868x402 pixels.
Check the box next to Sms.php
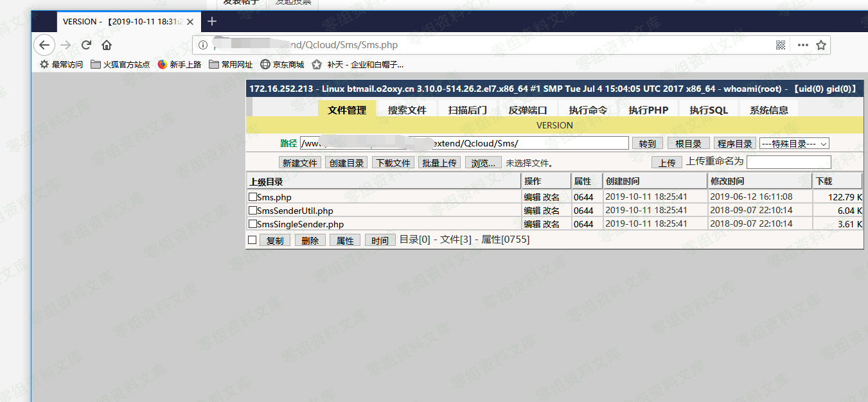(x=252, y=197)
